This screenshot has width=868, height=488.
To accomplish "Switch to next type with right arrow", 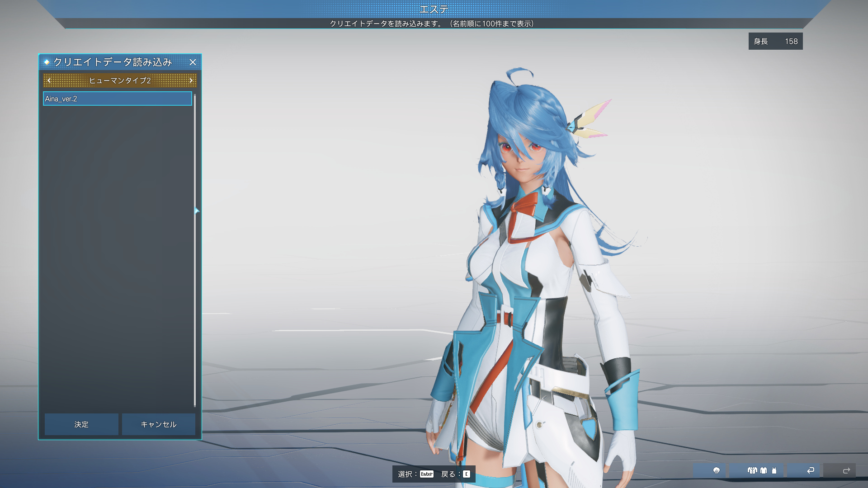I will tap(191, 80).
